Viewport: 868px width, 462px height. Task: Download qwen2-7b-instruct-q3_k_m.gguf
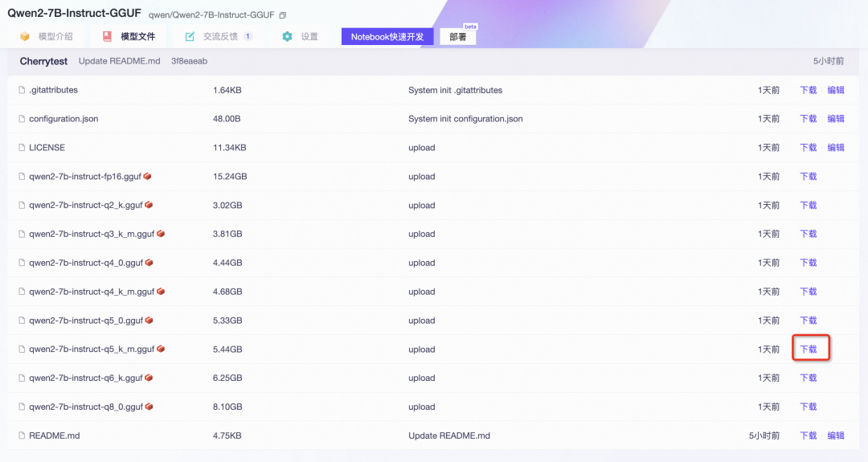tap(809, 234)
